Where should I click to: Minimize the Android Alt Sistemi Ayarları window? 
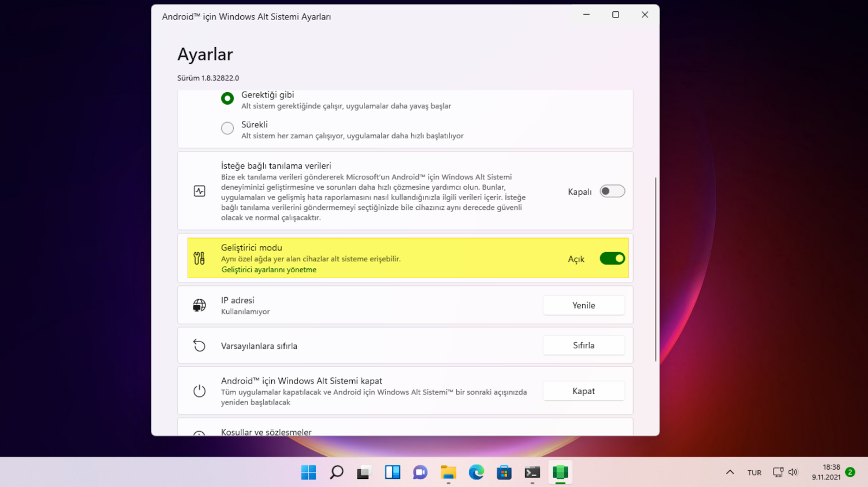[x=586, y=15]
